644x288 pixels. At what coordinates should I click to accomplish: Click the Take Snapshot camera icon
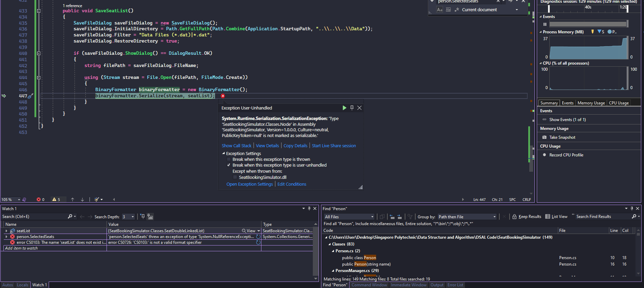(544, 137)
